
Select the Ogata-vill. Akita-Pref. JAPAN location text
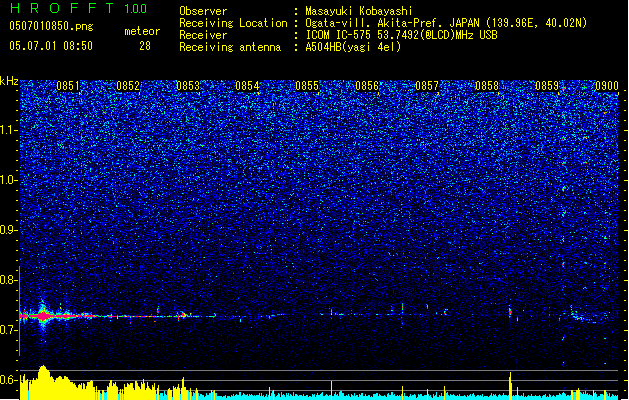(x=446, y=23)
